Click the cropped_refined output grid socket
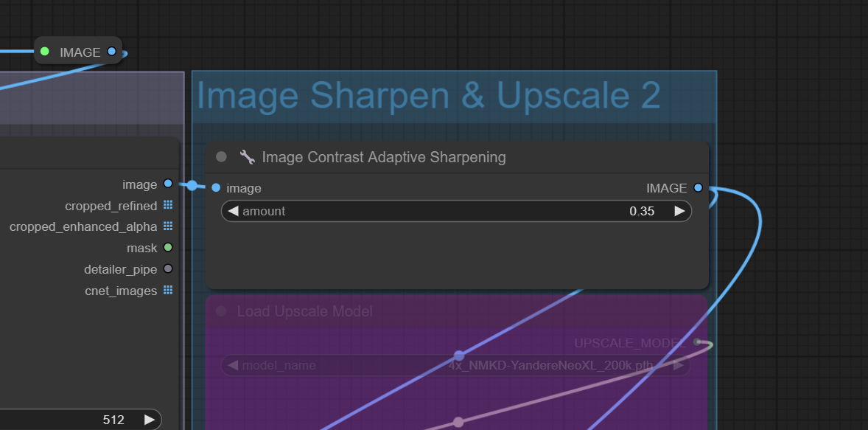 [x=168, y=205]
